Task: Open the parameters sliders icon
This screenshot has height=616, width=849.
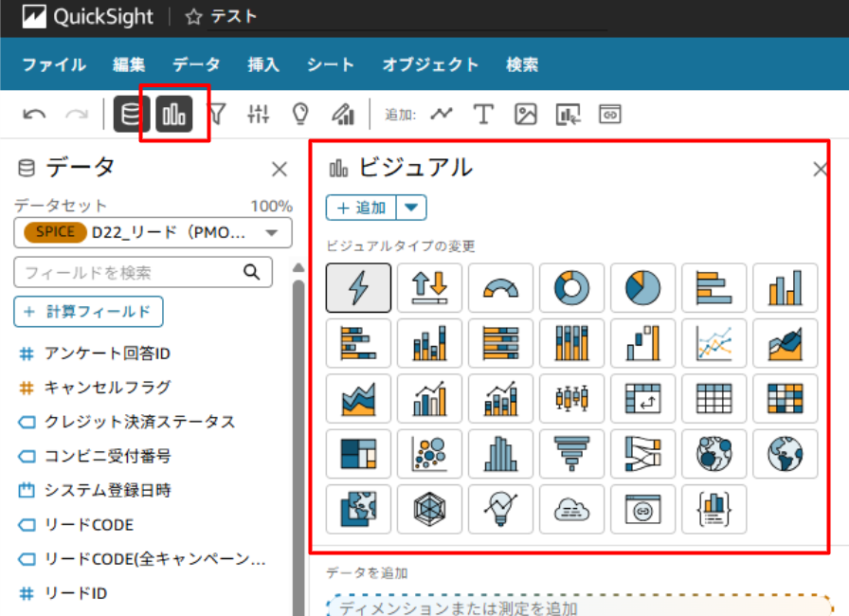Action: click(x=259, y=115)
